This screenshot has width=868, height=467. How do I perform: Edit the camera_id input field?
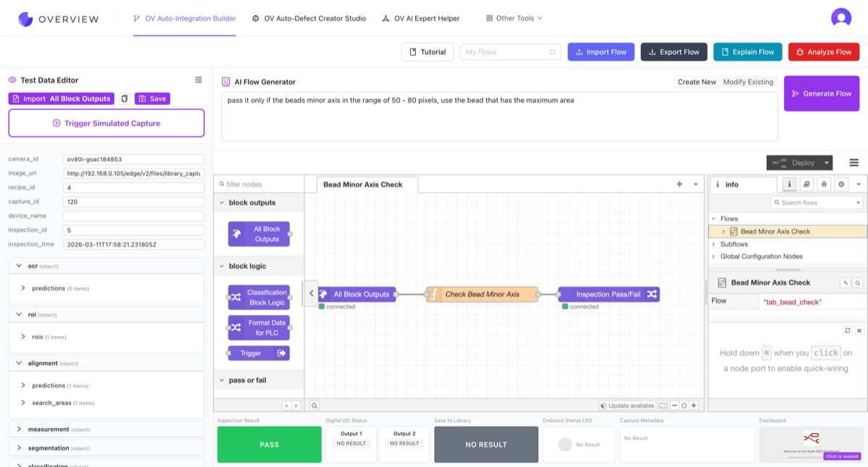point(133,159)
